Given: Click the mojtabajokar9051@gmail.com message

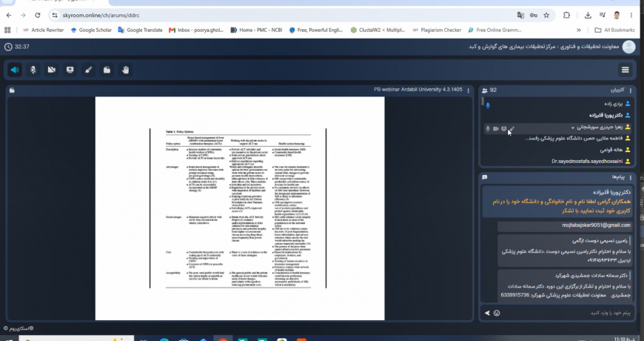Looking at the screenshot, I should pos(564,226).
